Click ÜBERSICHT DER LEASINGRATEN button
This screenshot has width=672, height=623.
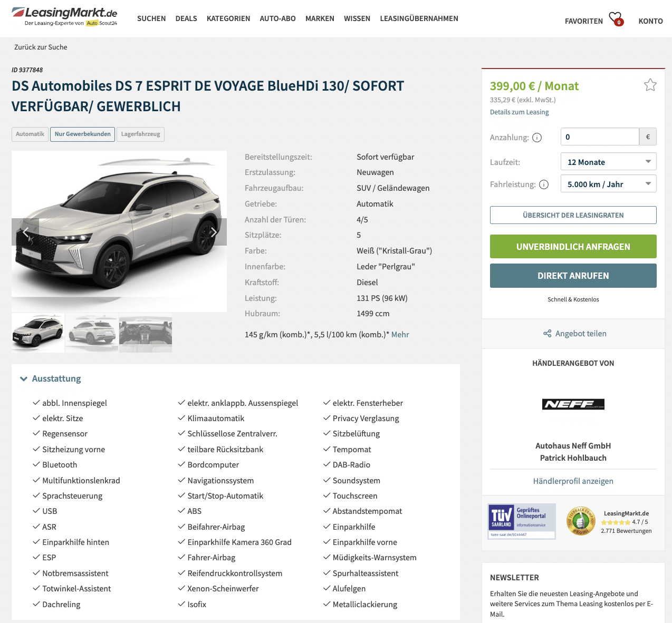(573, 215)
